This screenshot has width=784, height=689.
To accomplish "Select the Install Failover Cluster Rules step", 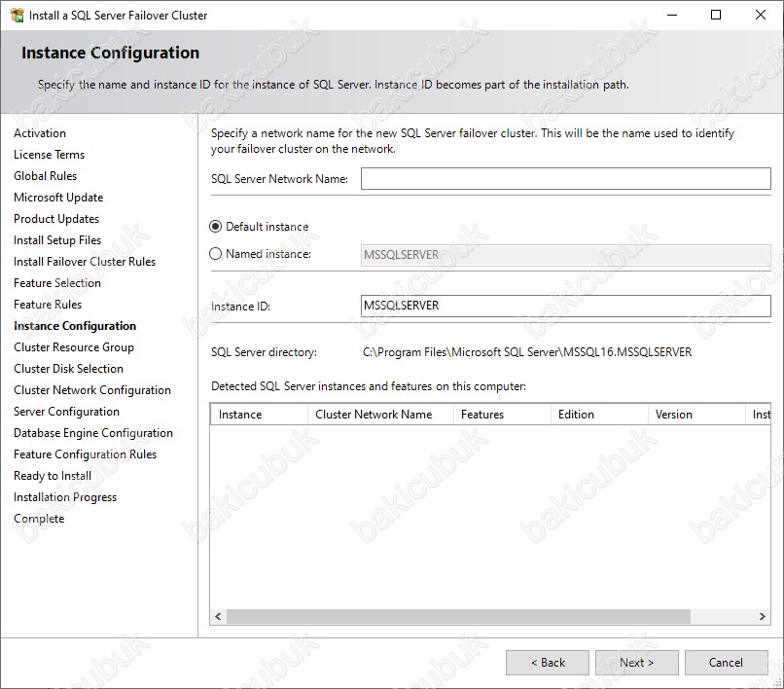I will point(85,262).
